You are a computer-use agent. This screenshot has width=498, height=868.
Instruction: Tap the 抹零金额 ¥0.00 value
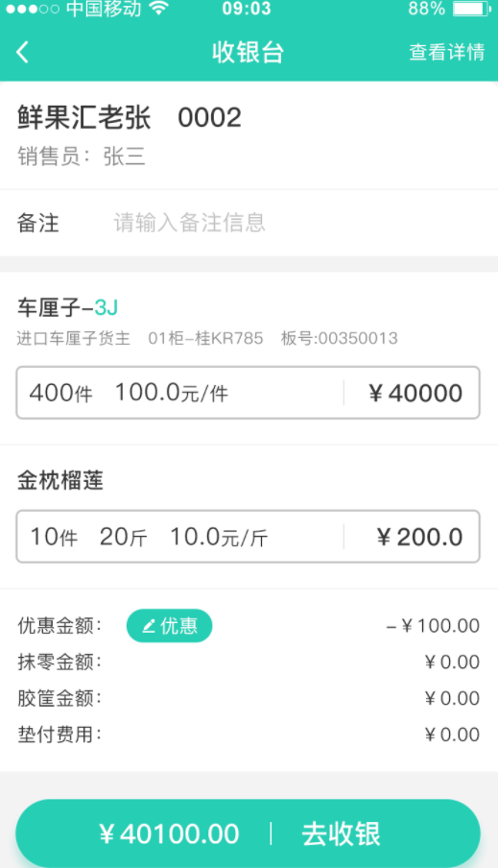452,662
